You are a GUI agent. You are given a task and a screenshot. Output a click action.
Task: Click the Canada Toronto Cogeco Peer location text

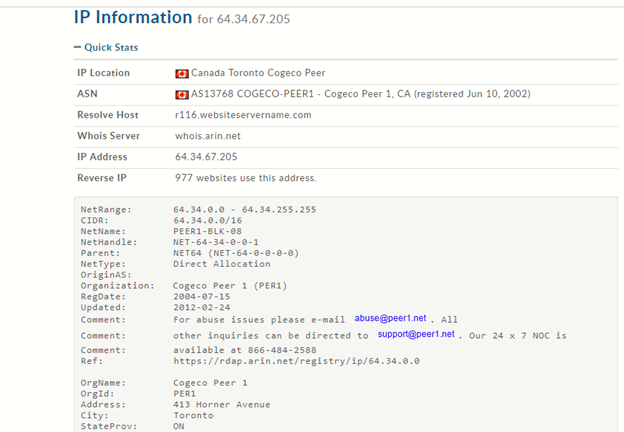258,73
